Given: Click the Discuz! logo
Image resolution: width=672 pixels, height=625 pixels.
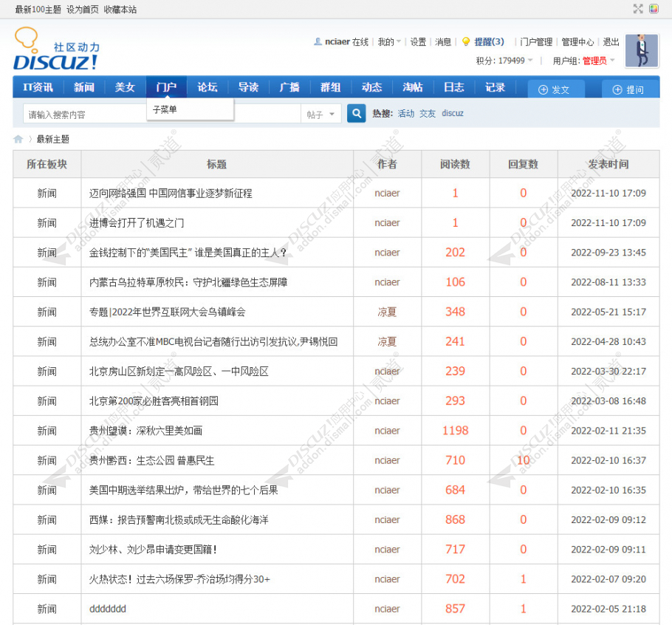Looking at the screenshot, I should [57, 49].
